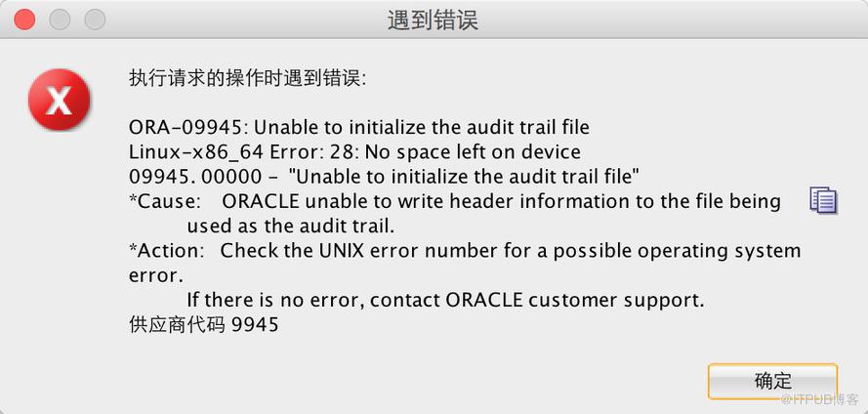
Task: Click the red X error icon
Action: pos(59,100)
